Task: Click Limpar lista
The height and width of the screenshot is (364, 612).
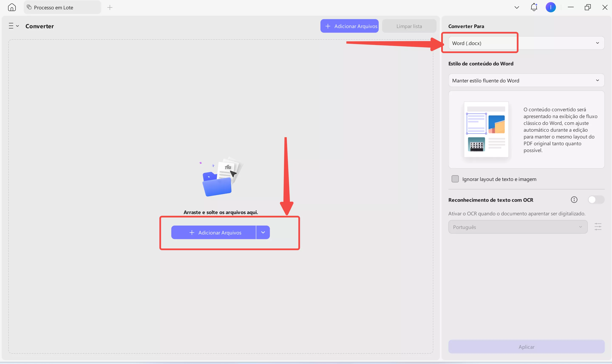Action: point(409,26)
